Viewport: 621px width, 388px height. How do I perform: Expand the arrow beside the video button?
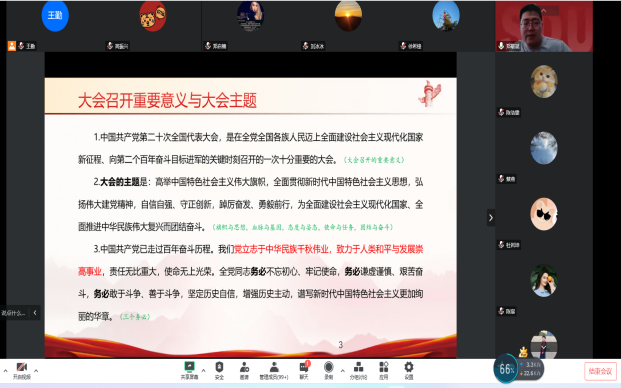pos(36,371)
